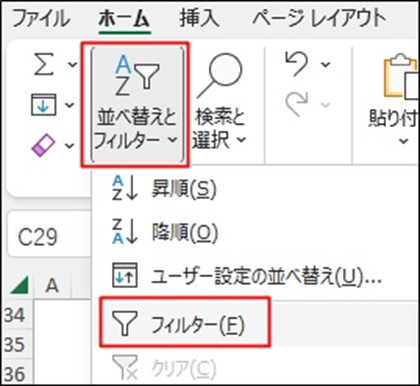Click the 並べ替えとフィルター sort and filter button
The width and height of the screenshot is (420, 386).
click(137, 104)
